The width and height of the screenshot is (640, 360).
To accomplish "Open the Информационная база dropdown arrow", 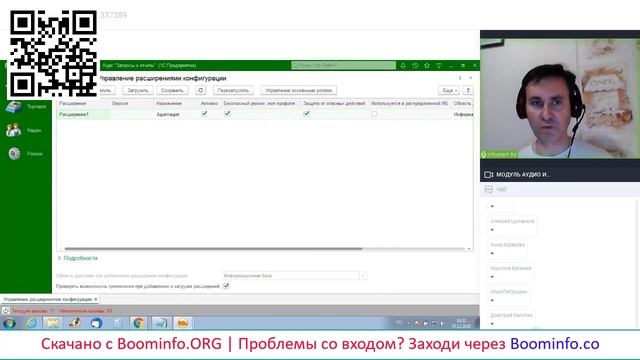I will [362, 276].
